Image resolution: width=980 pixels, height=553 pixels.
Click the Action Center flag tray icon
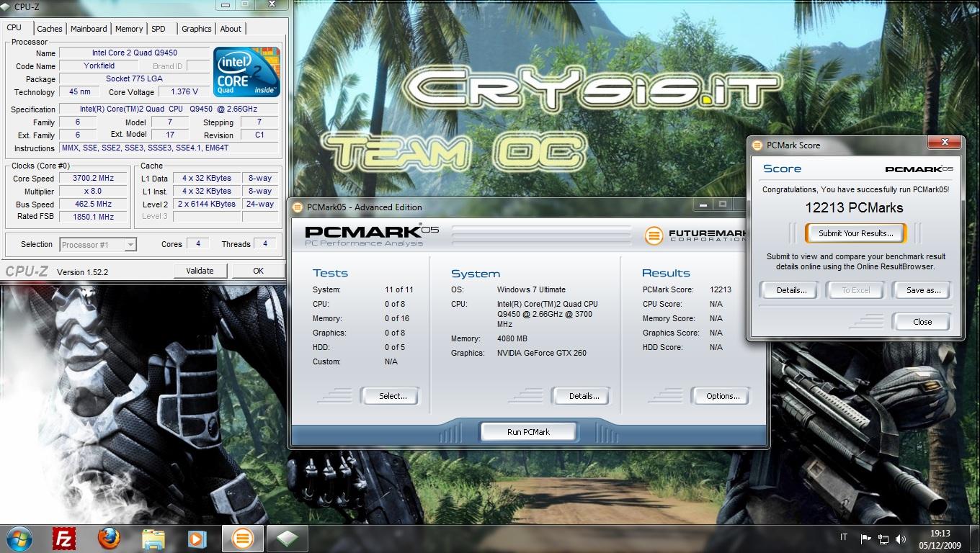pyautogui.click(x=865, y=539)
